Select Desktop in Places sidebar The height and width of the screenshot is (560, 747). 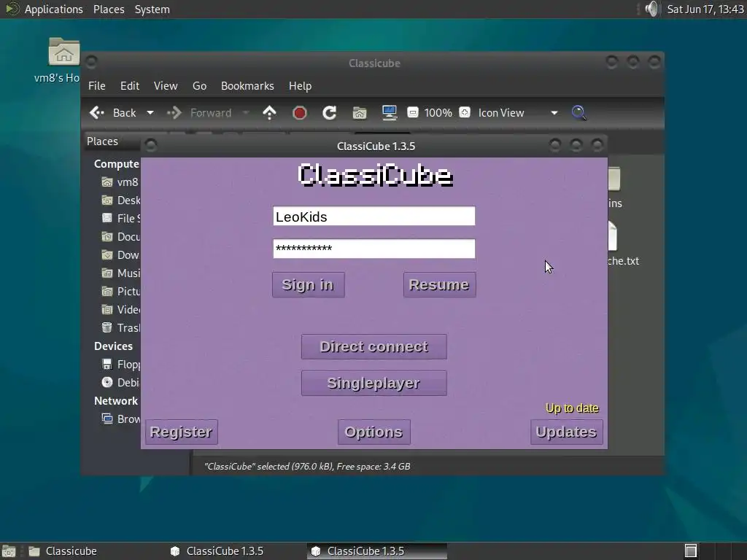(120, 200)
